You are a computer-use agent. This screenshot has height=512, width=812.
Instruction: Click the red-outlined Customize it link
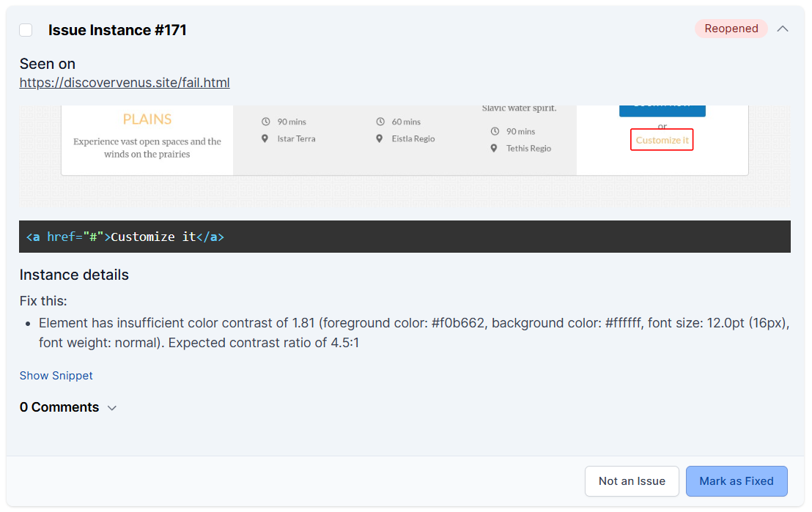[x=662, y=140]
